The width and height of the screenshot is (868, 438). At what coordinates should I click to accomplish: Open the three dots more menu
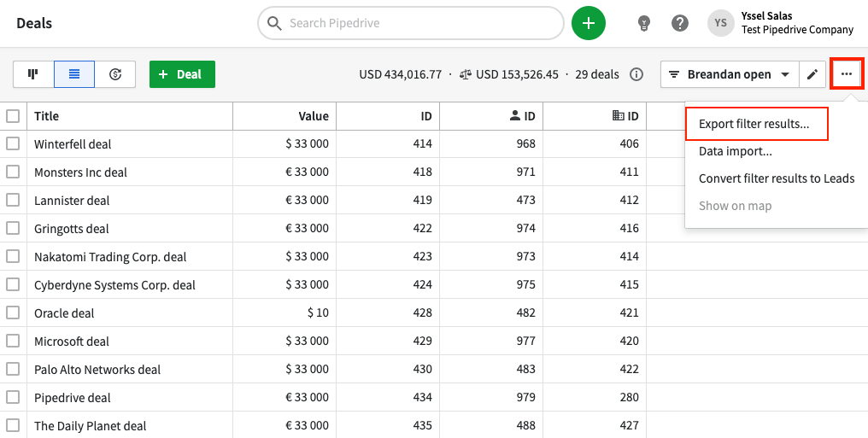(847, 74)
